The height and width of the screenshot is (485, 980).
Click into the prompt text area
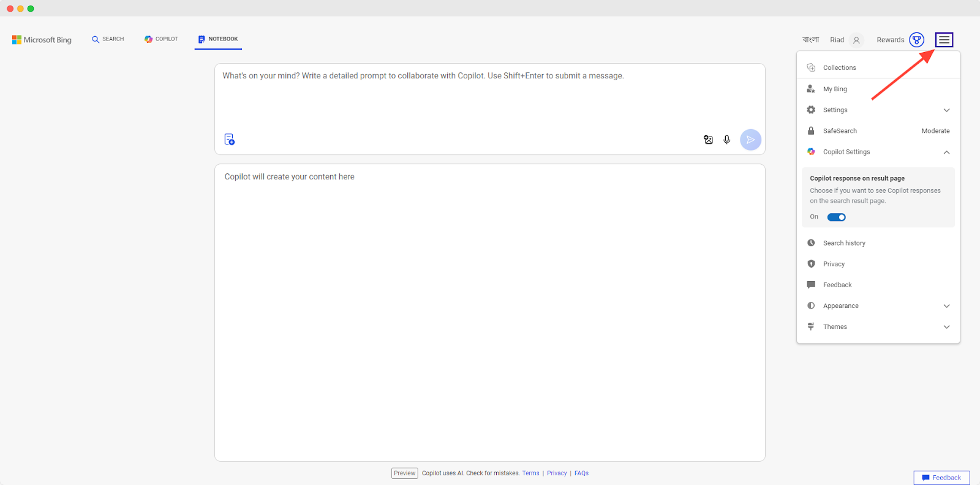pyautogui.click(x=490, y=98)
